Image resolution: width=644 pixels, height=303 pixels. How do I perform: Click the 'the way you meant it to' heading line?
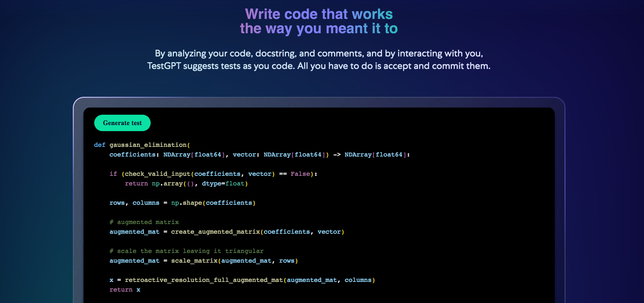tap(318, 29)
